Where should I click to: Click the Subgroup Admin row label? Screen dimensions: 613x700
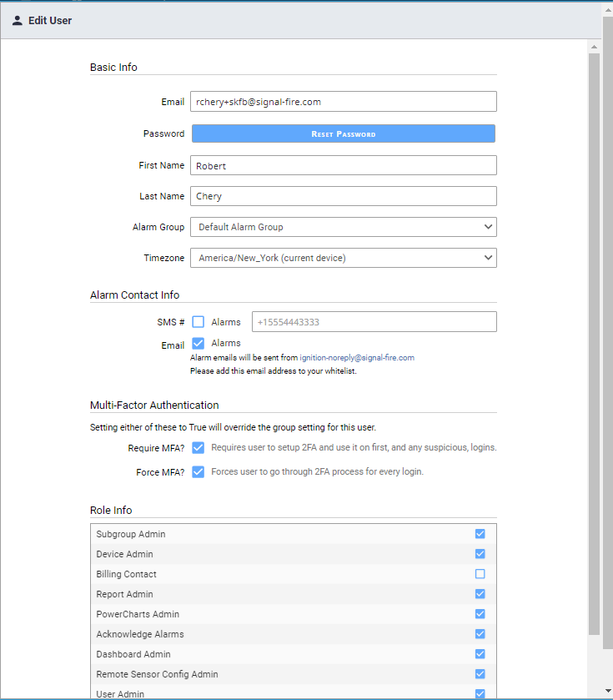pyautogui.click(x=131, y=534)
